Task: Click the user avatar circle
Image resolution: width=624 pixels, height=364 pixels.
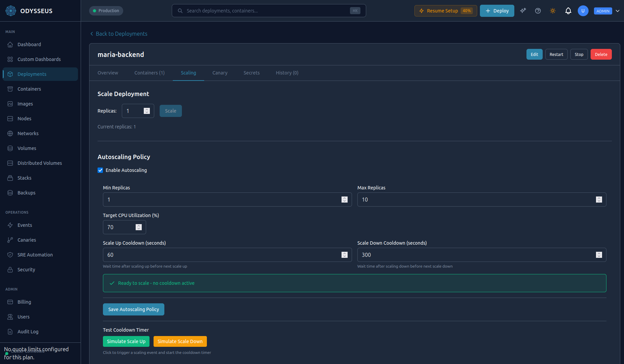Action: (x=583, y=10)
